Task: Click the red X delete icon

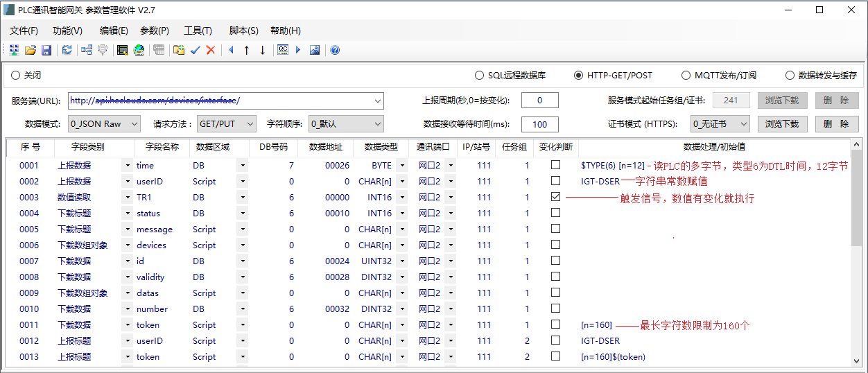Action: click(x=211, y=50)
